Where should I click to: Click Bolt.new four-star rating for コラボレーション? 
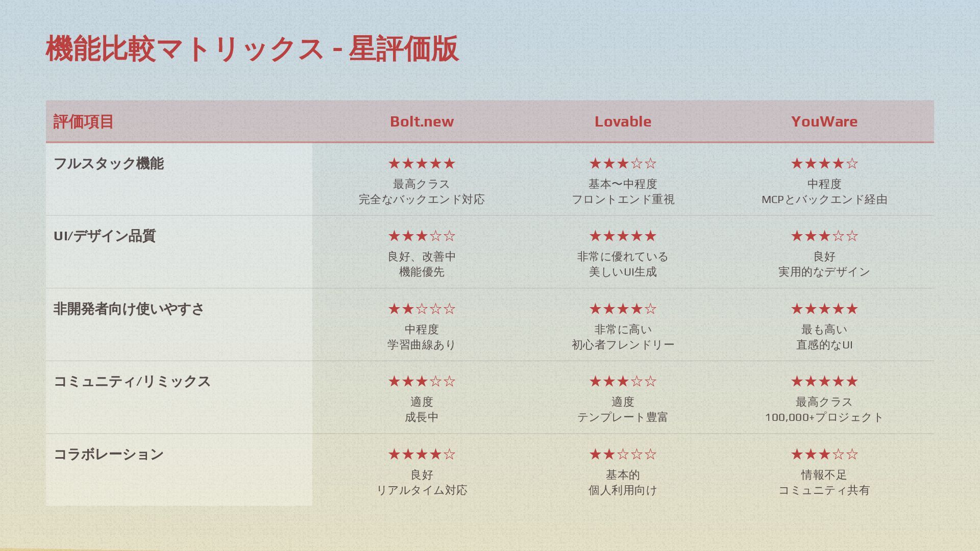pyautogui.click(x=422, y=454)
